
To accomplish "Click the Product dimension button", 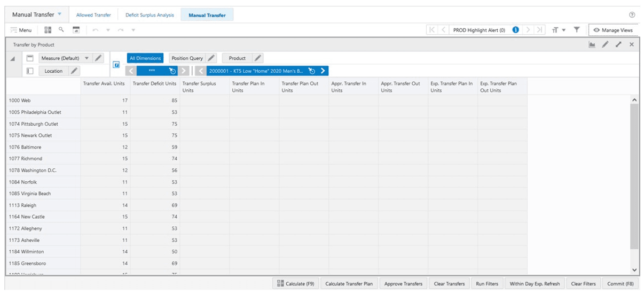I will (237, 58).
